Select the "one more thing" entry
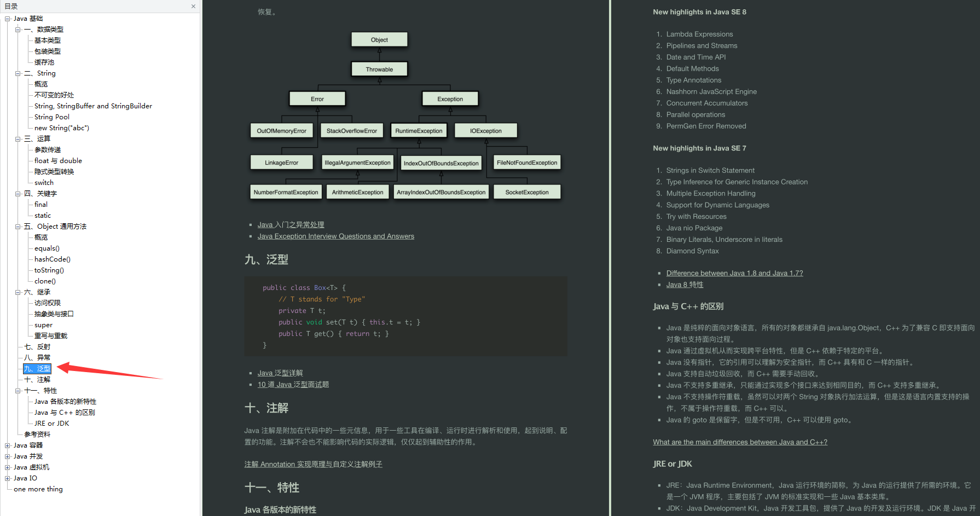The image size is (980, 516). [x=39, y=489]
